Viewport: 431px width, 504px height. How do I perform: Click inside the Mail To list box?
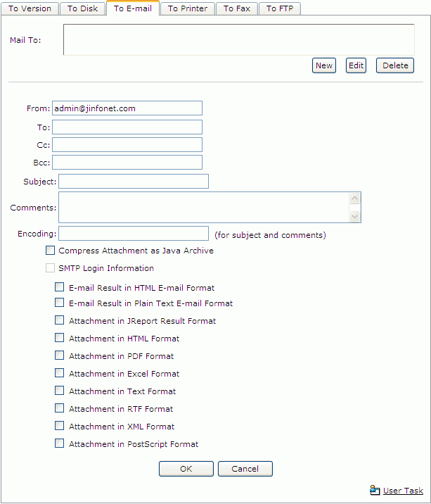pyautogui.click(x=239, y=39)
